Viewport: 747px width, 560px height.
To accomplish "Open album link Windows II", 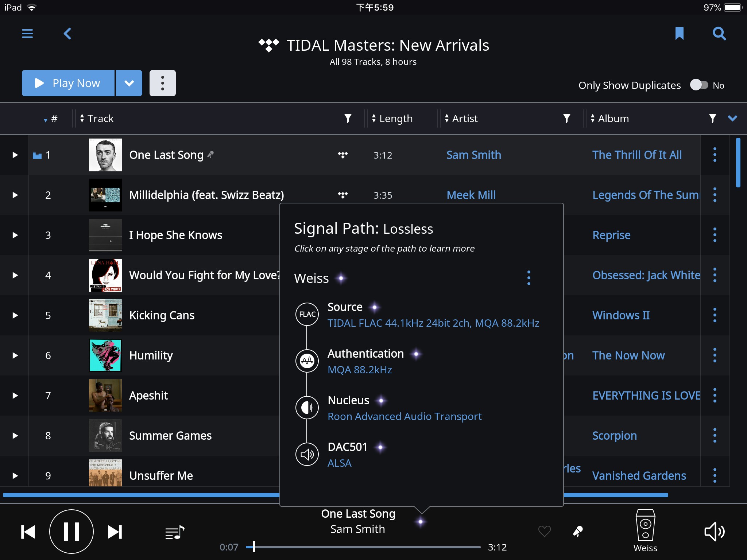I will 621,315.
